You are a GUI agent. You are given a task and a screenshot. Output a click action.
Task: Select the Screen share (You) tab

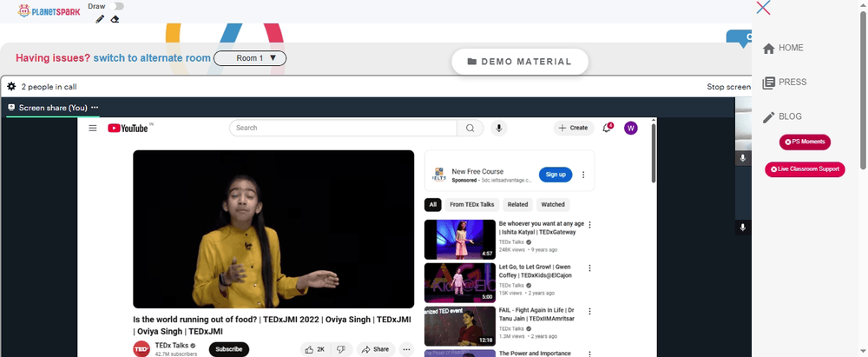click(53, 108)
